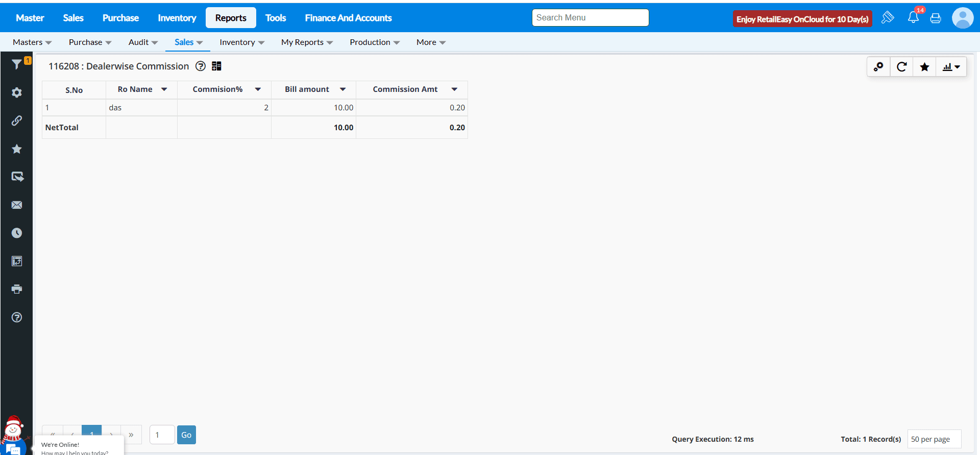Open Ro Name column filter arrow
The height and width of the screenshot is (455, 980).
[x=164, y=89]
